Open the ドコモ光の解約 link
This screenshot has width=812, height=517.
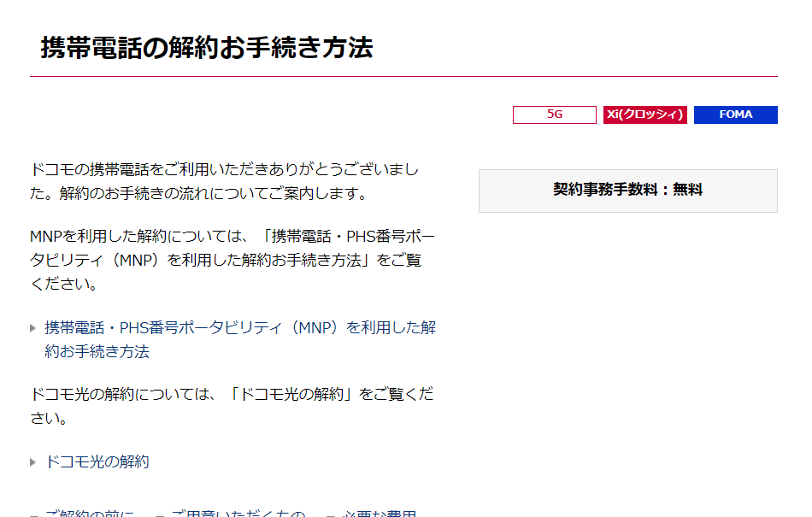click(97, 461)
